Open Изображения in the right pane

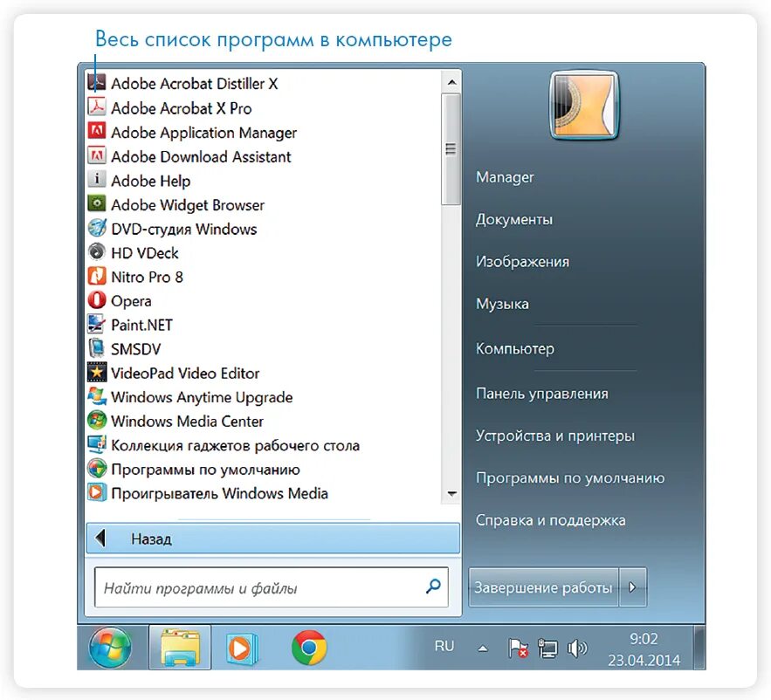(522, 262)
